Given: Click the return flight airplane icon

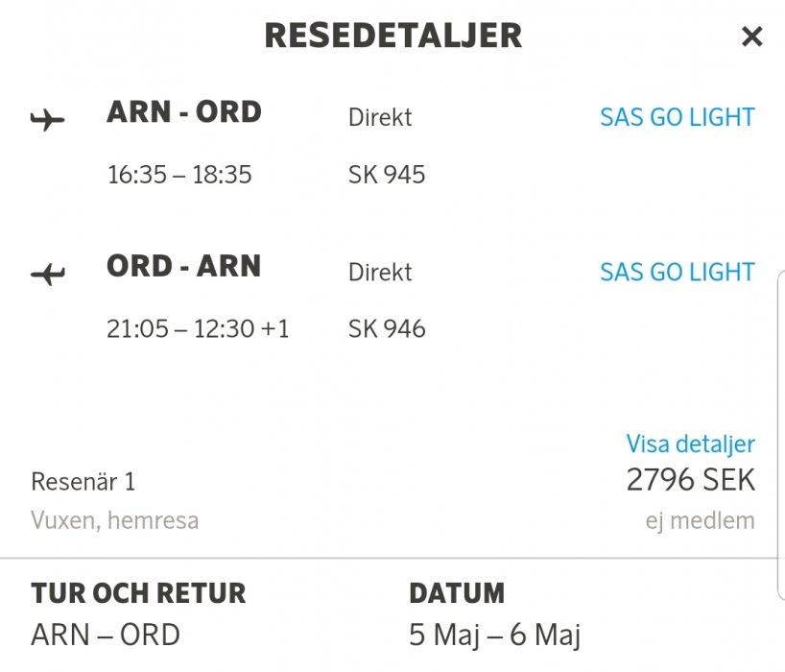Looking at the screenshot, I should [x=47, y=275].
